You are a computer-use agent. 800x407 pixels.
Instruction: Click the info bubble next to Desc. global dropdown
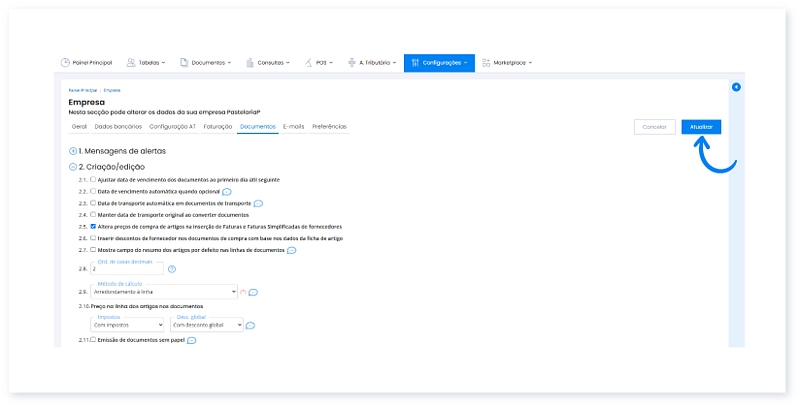coord(250,325)
